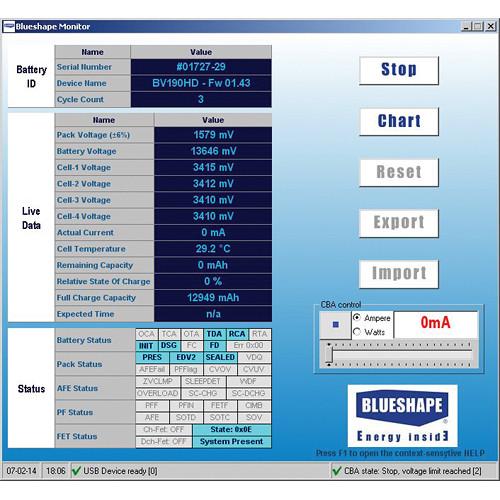Click the SLEEPDET AFE status flag
The image size is (500, 500).
203,381
